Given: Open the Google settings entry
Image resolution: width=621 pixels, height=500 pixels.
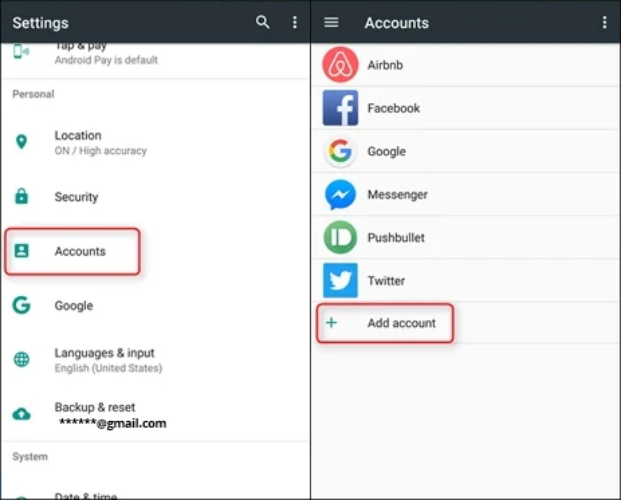Looking at the screenshot, I should click(73, 306).
